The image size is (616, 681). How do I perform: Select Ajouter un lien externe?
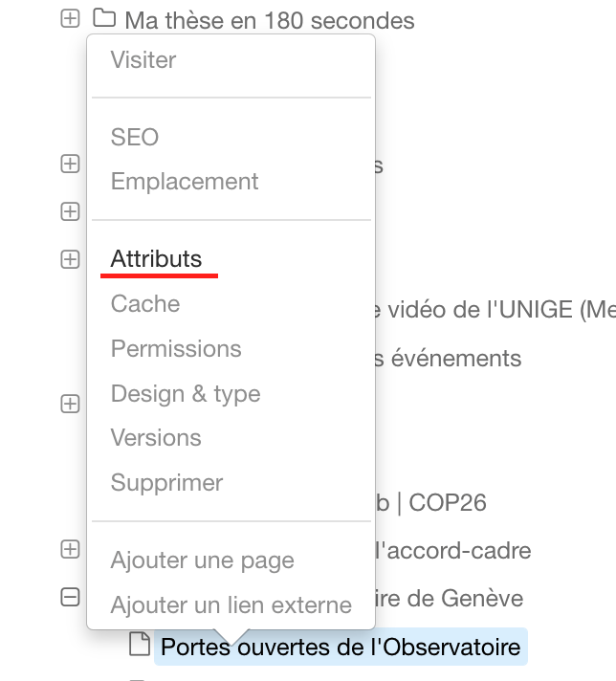(x=231, y=604)
